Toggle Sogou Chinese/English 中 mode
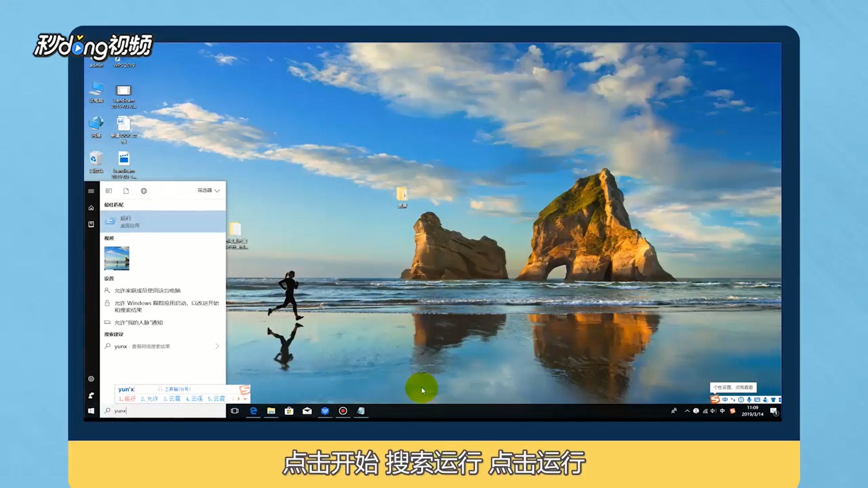 point(725,399)
